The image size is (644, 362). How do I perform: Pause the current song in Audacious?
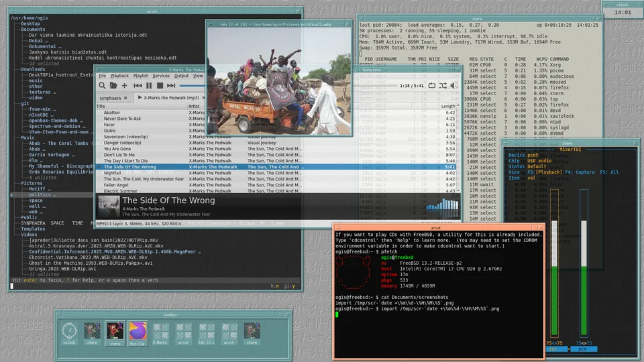[149, 86]
